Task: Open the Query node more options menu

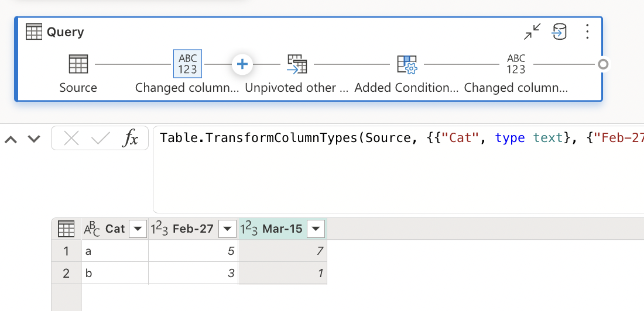Action: coord(587,32)
